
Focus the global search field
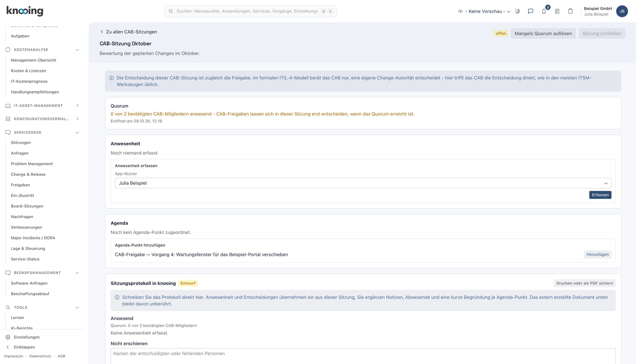250,11
